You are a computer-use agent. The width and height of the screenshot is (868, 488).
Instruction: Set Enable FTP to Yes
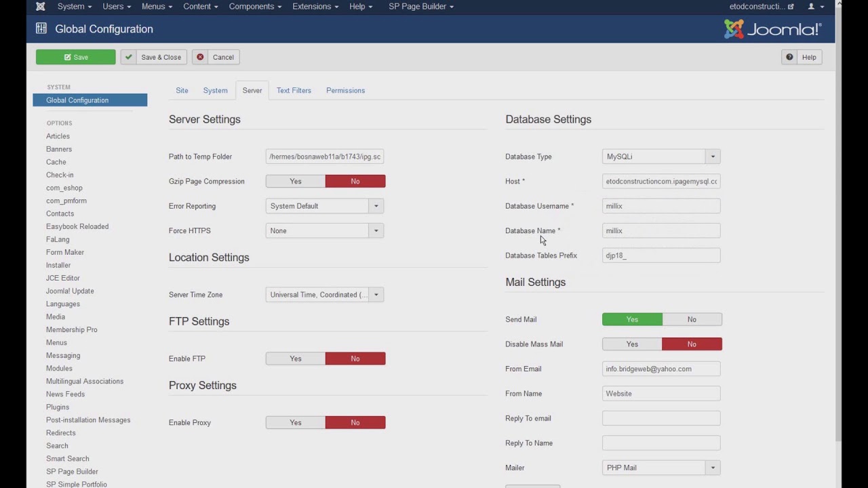tap(296, 359)
